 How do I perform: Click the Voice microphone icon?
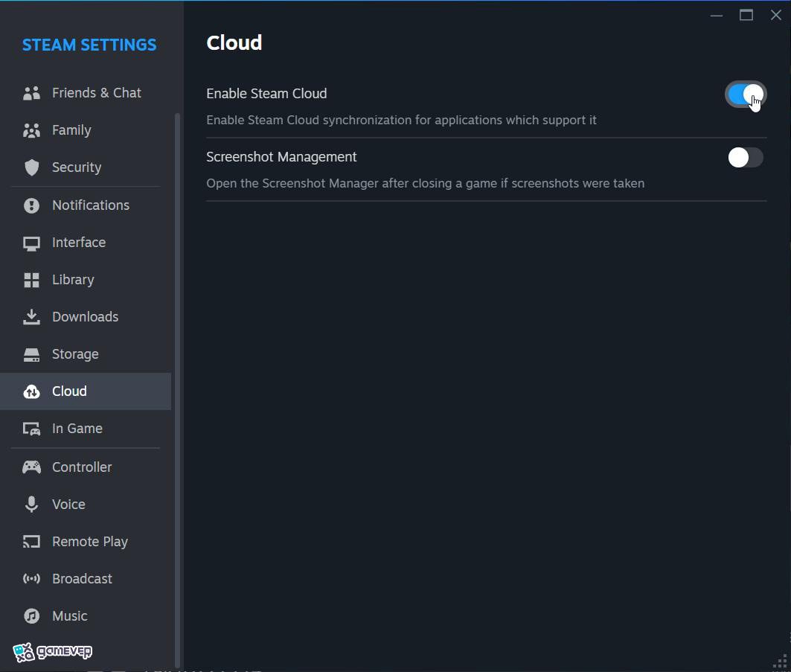pos(31,505)
